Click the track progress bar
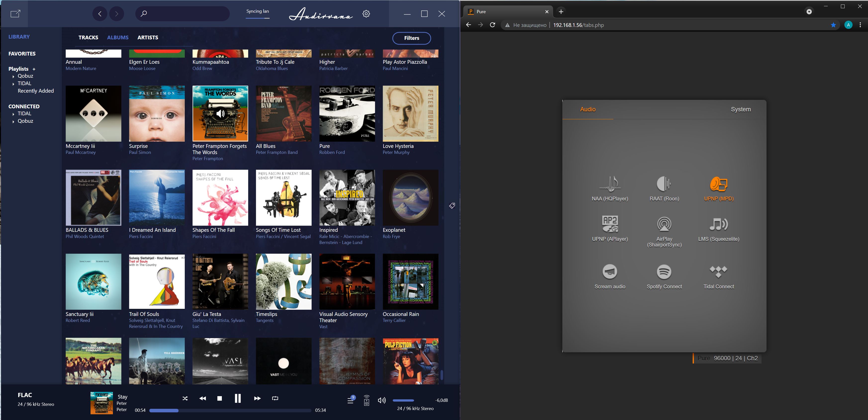Viewport: 868px width, 420px height. pos(230,411)
